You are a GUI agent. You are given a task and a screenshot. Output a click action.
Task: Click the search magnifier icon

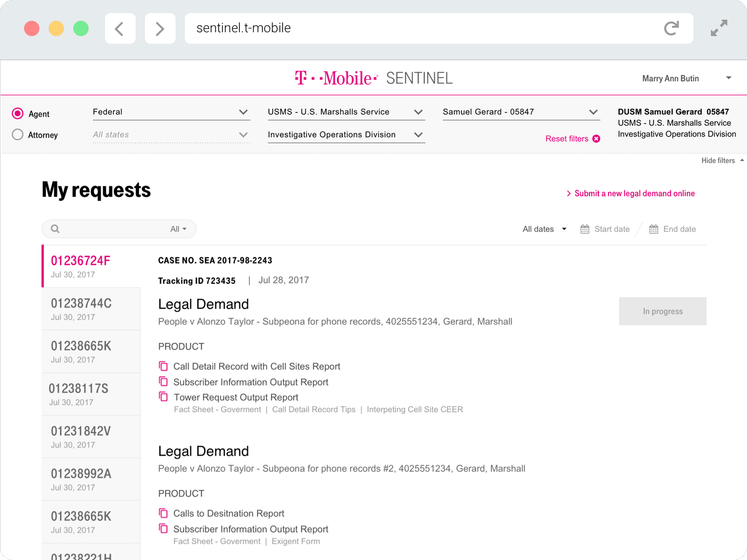tap(55, 229)
